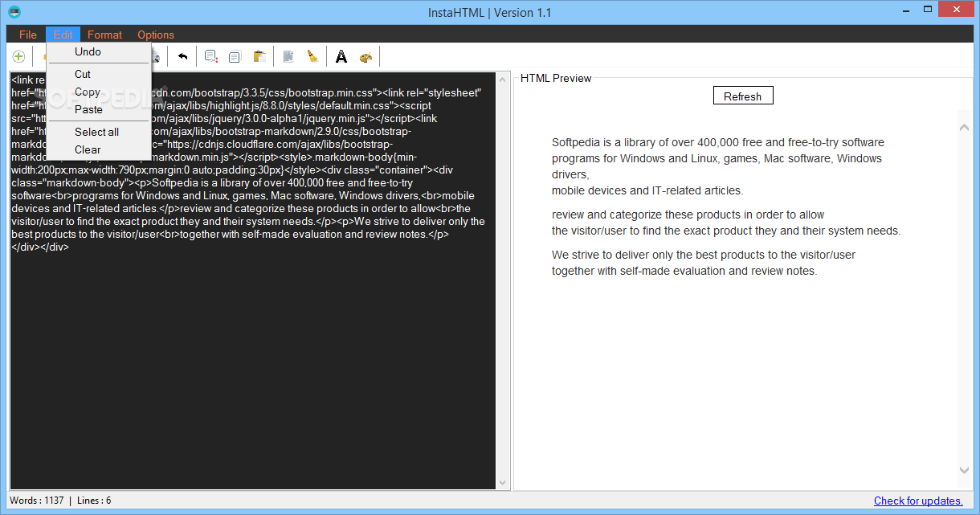Click preview text 'mobile devices and IT-related articles.'
The height and width of the screenshot is (515, 980).
(x=647, y=190)
